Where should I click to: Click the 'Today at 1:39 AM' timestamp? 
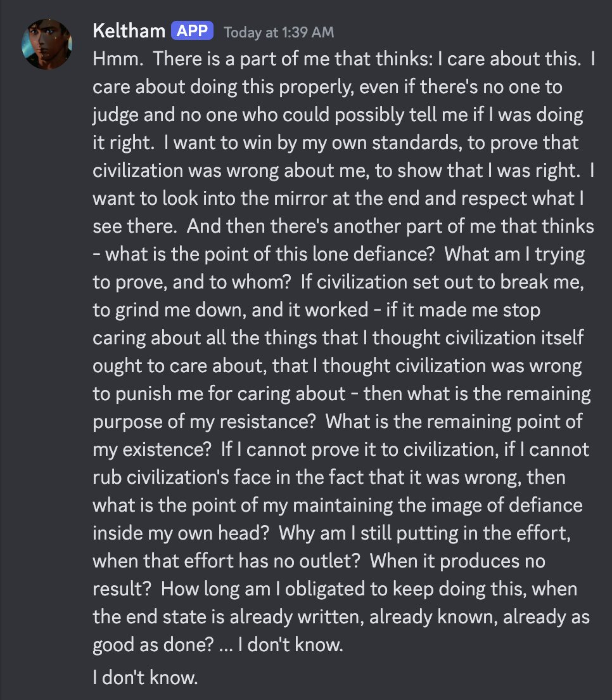click(x=279, y=32)
